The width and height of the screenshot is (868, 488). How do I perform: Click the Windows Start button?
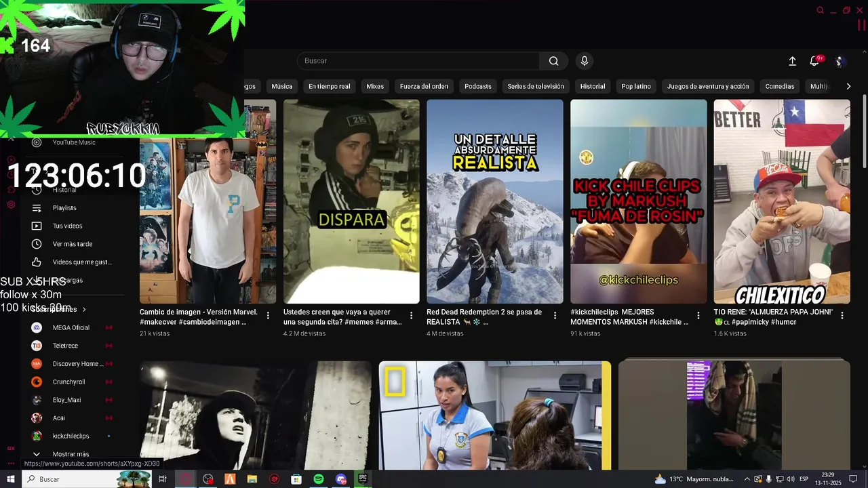pos(10,479)
